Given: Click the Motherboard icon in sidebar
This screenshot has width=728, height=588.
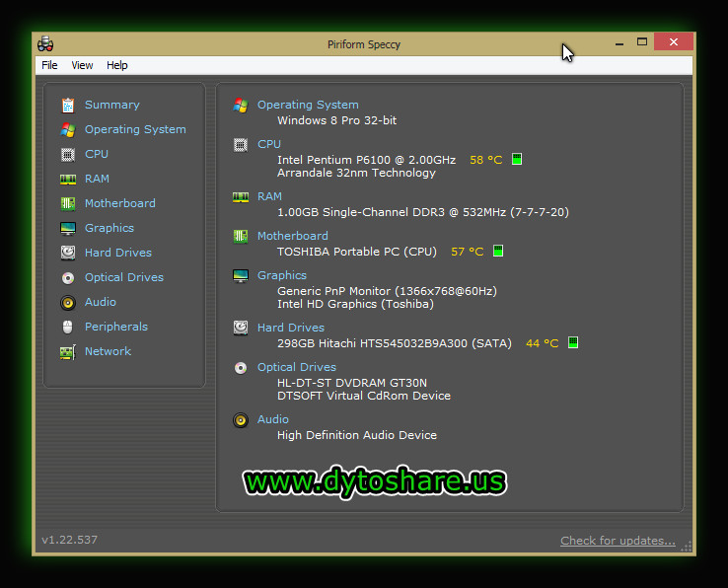Looking at the screenshot, I should tap(68, 203).
